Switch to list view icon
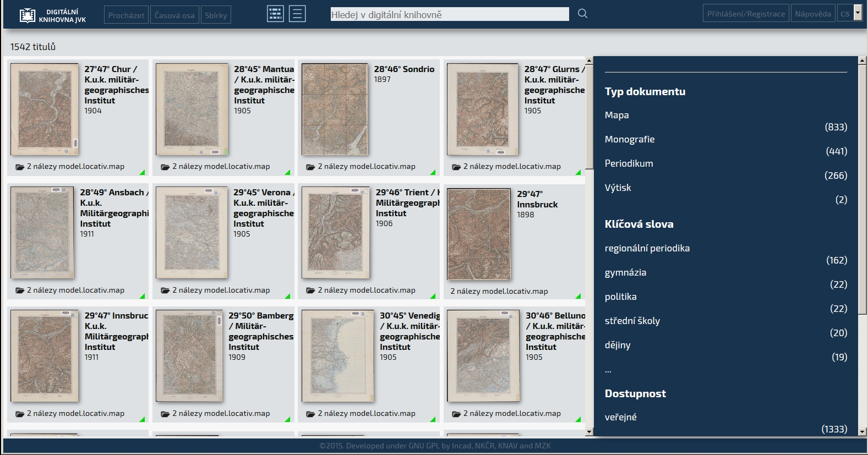 pyautogui.click(x=297, y=14)
